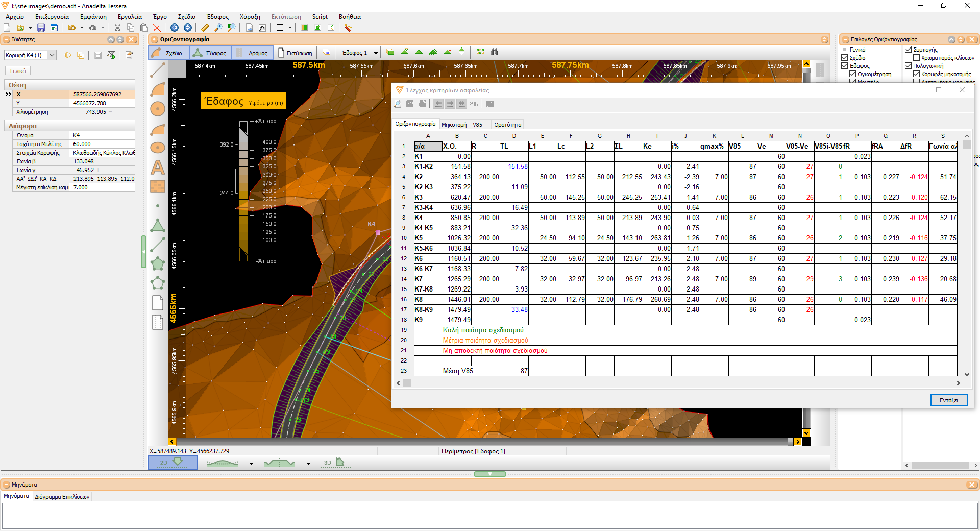Open the Χάραξη menu
This screenshot has width=980, height=531.
coord(250,17)
